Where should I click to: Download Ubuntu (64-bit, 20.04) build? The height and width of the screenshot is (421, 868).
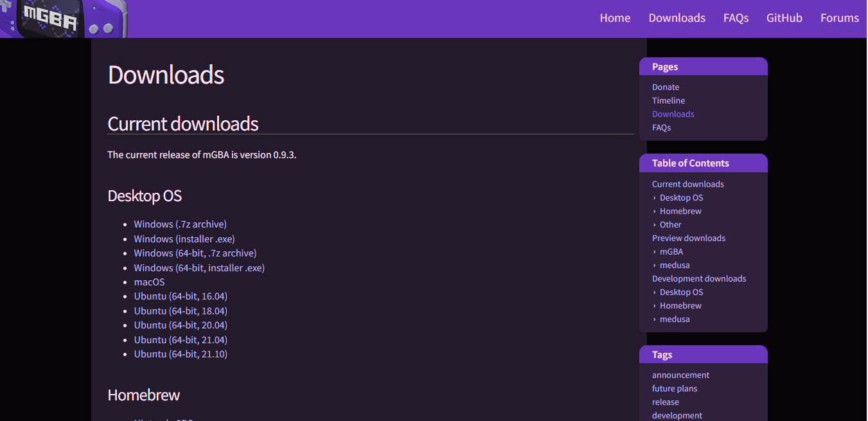(181, 325)
